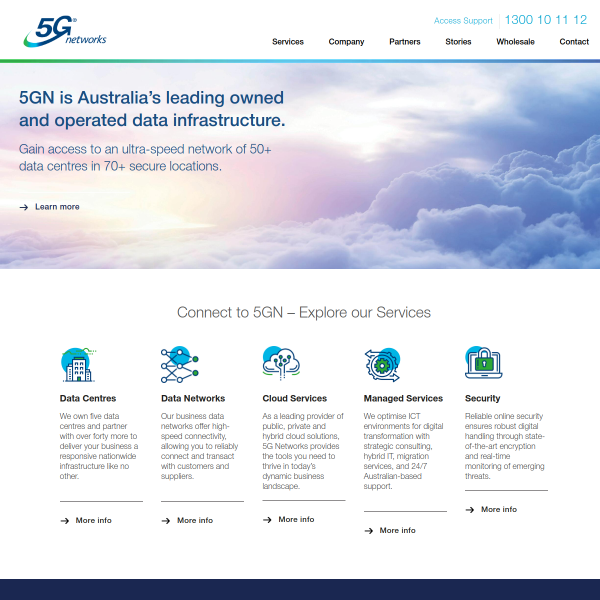Click the Data Networks nodes icon
The height and width of the screenshot is (600, 600).
179,364
